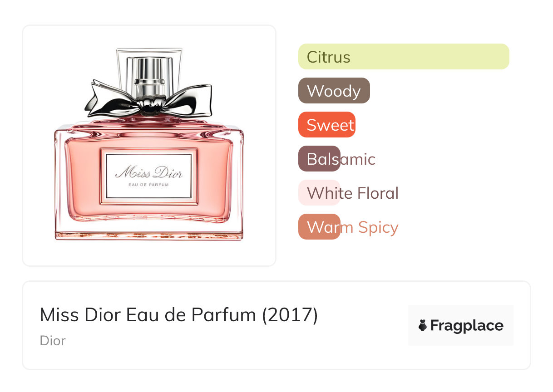This screenshot has height=392, width=553.
Task: Click the '(2017)' year in the title
Action: 290,315
